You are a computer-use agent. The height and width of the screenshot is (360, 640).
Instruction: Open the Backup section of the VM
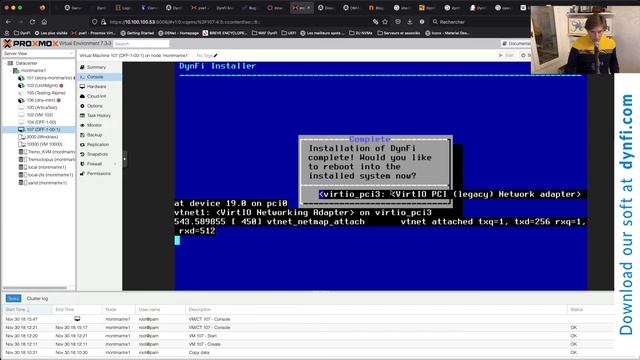[x=94, y=135]
